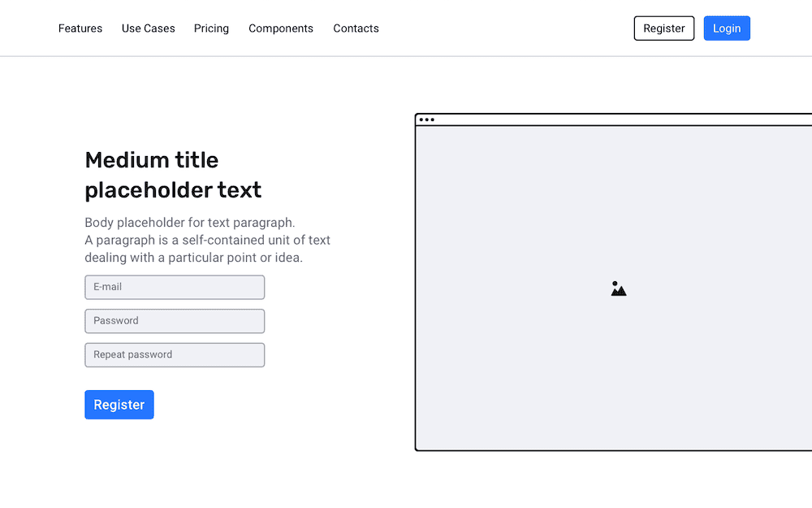Viewport: 812px width, 508px height.
Task: Click the "Body placeholder for text paragraph." line
Action: [189, 223]
